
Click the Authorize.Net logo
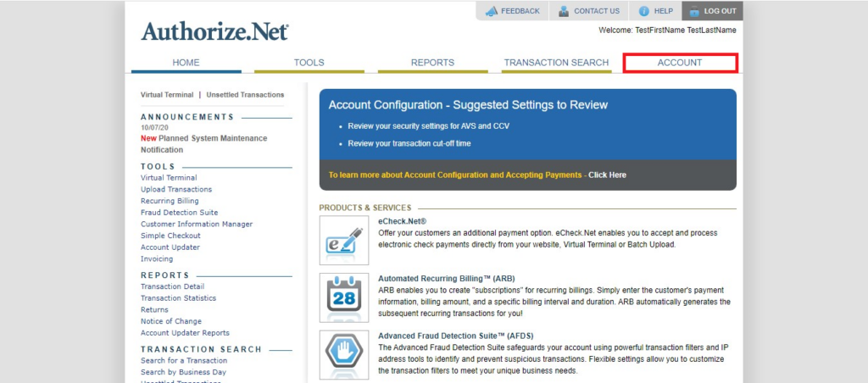214,31
